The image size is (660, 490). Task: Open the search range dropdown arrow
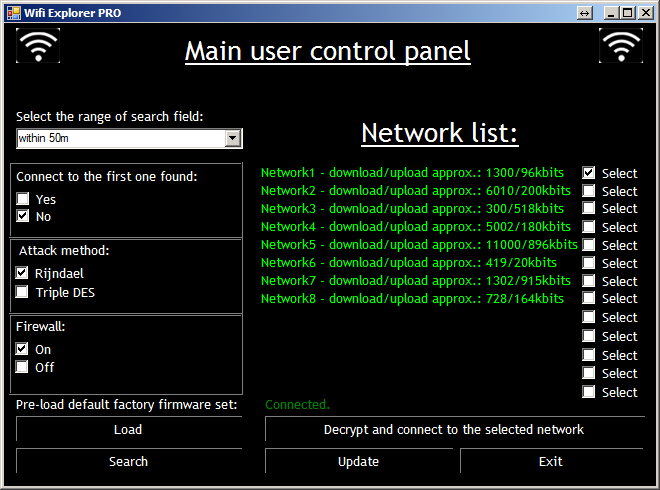(233, 138)
